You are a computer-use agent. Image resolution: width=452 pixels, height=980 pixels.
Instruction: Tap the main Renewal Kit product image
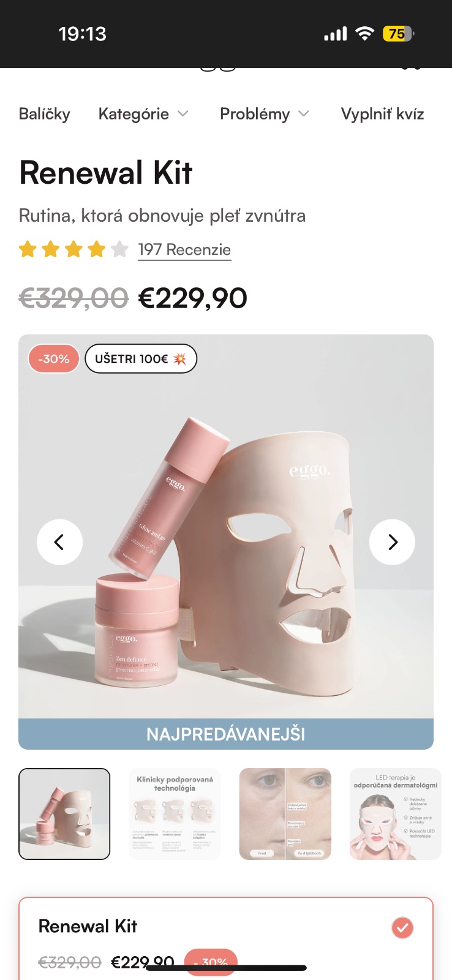click(226, 527)
